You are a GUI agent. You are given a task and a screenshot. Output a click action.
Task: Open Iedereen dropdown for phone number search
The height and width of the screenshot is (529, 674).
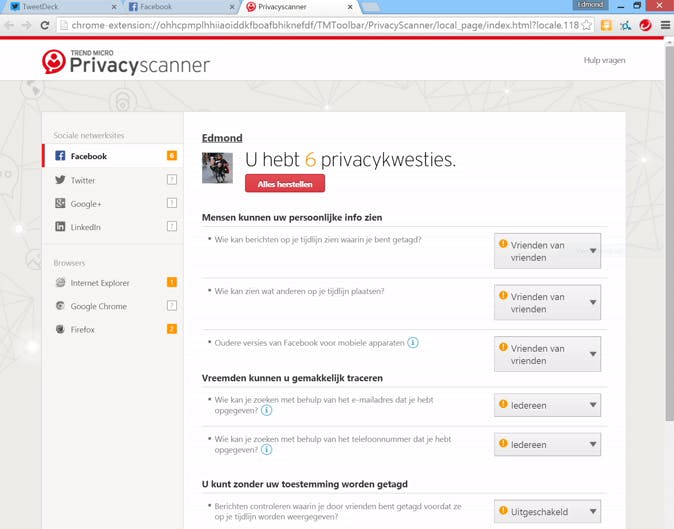coord(547,444)
